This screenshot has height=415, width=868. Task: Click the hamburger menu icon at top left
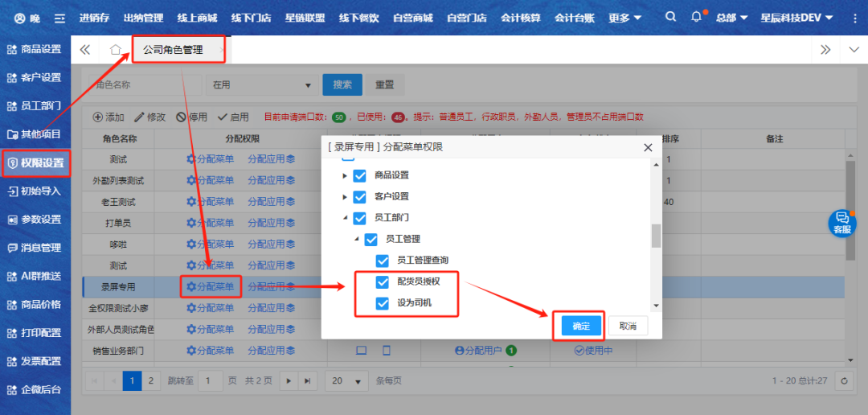click(x=59, y=18)
